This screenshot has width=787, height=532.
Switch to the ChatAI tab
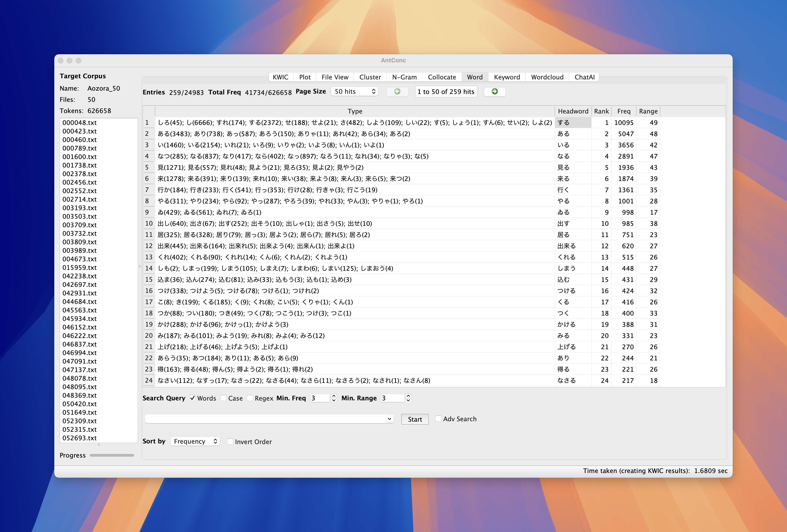(x=584, y=77)
